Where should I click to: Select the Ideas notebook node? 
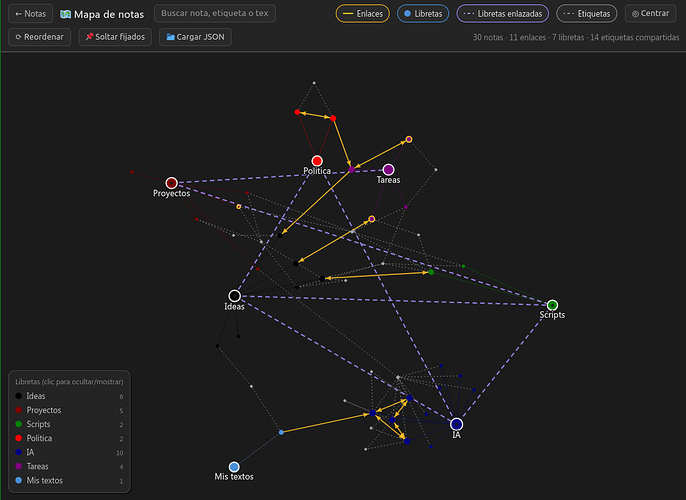pos(234,296)
